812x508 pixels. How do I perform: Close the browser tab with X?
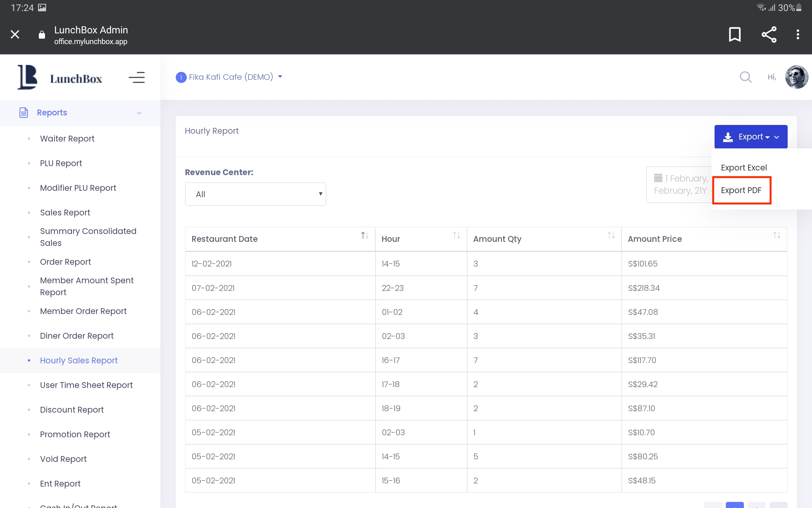(15, 34)
